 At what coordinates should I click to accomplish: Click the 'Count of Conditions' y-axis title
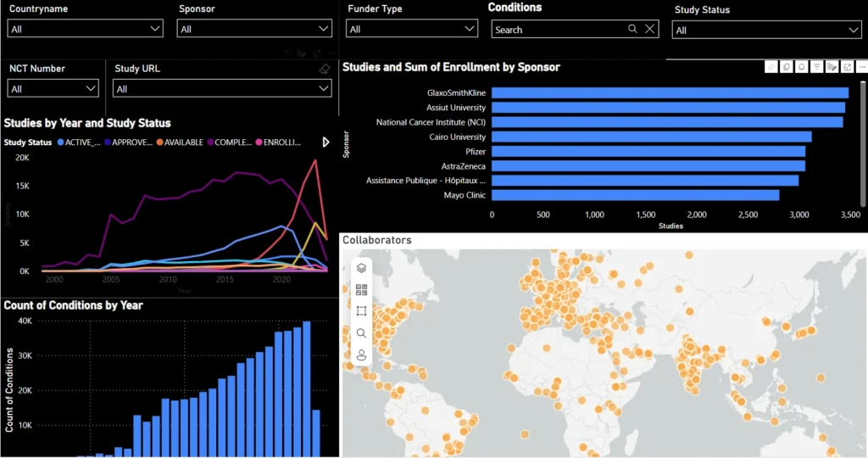click(x=8, y=390)
